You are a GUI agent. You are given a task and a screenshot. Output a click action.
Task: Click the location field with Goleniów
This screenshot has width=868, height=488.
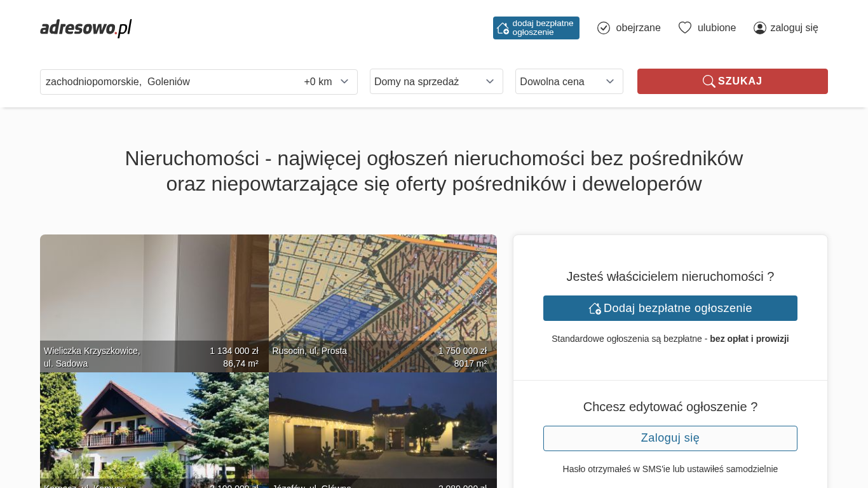[165, 81]
